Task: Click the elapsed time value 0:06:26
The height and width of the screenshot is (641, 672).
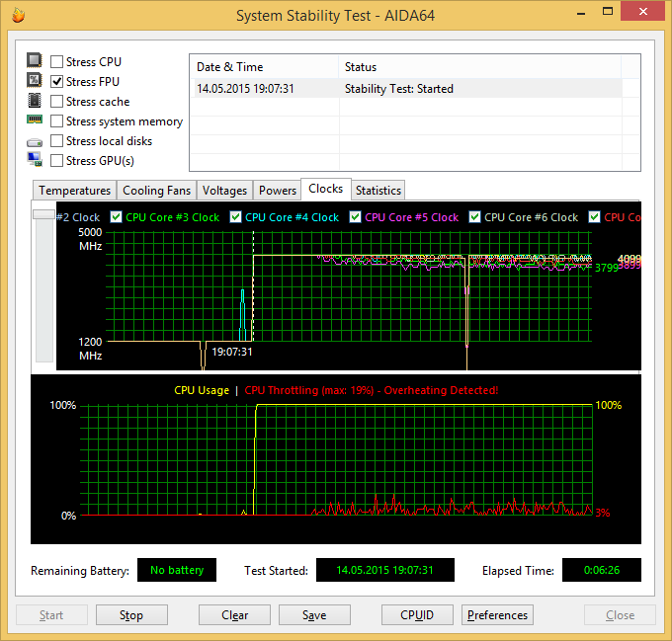Action: point(601,570)
